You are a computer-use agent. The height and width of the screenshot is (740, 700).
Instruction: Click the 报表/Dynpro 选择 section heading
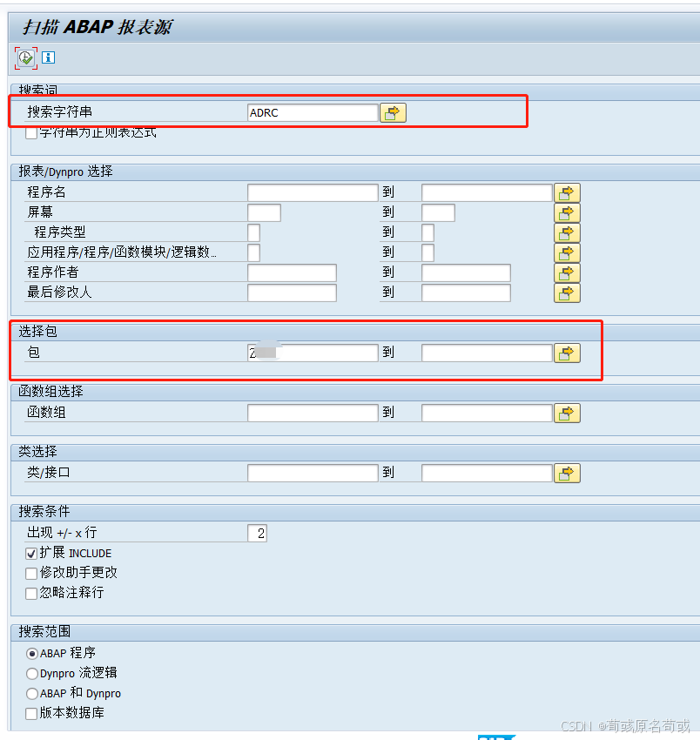[x=65, y=172]
